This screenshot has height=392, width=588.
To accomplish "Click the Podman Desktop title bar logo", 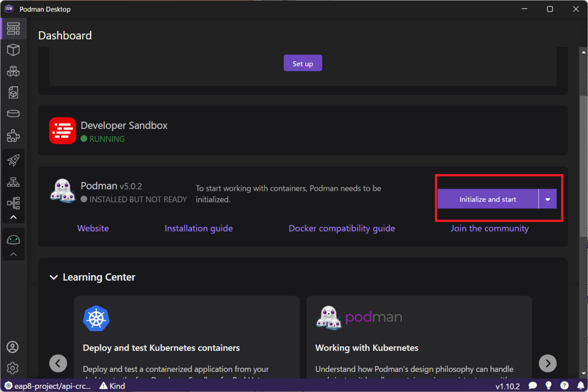I will pos(9,9).
